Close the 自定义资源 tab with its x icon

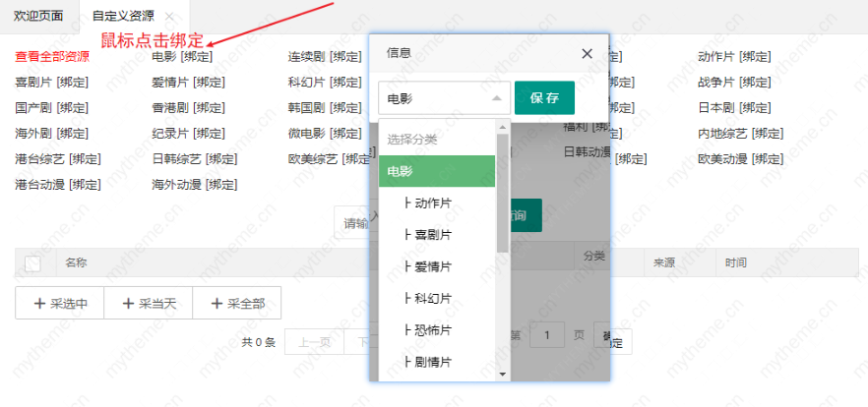[170, 17]
